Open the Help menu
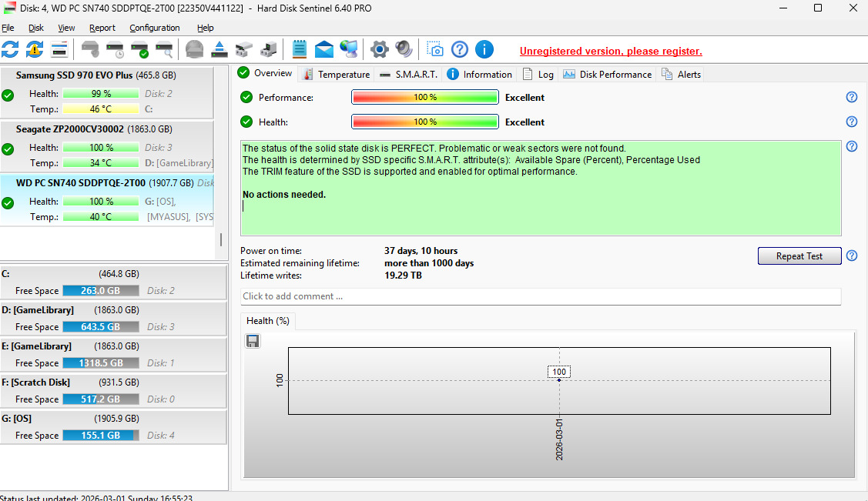Image resolution: width=868 pixels, height=501 pixels. click(205, 28)
